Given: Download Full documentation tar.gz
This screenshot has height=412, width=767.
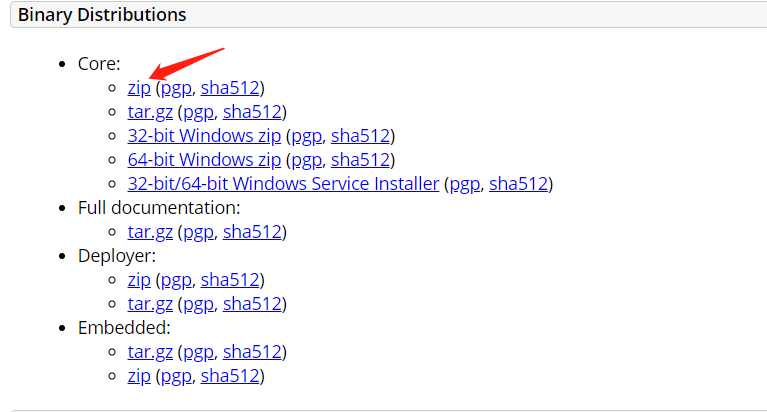Looking at the screenshot, I should coord(150,231).
